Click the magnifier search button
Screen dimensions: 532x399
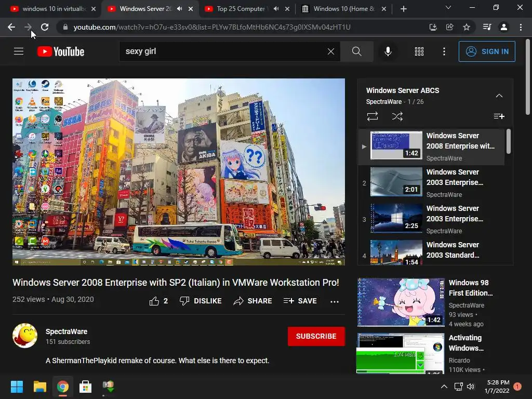pyautogui.click(x=356, y=51)
